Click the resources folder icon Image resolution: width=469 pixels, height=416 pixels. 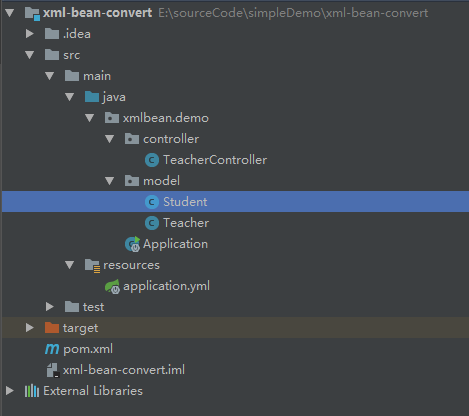(92, 266)
